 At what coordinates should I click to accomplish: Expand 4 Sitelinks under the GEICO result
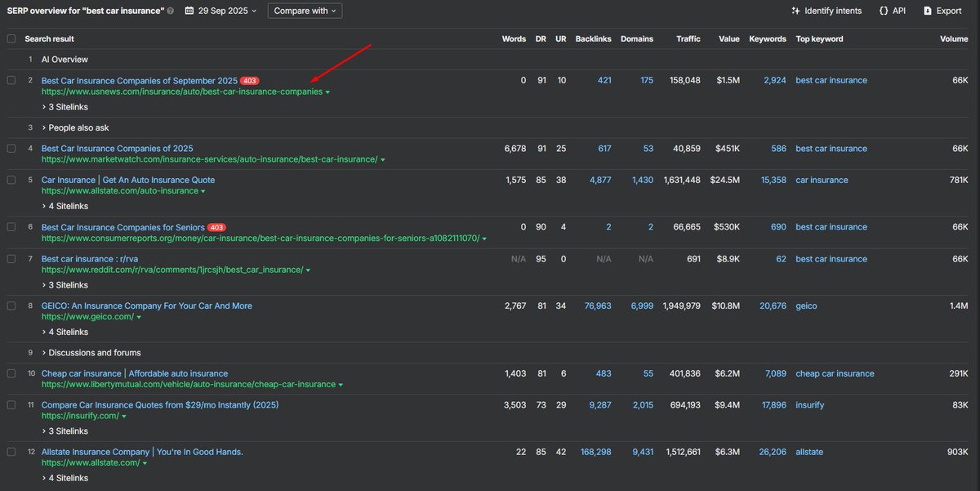[x=65, y=332]
